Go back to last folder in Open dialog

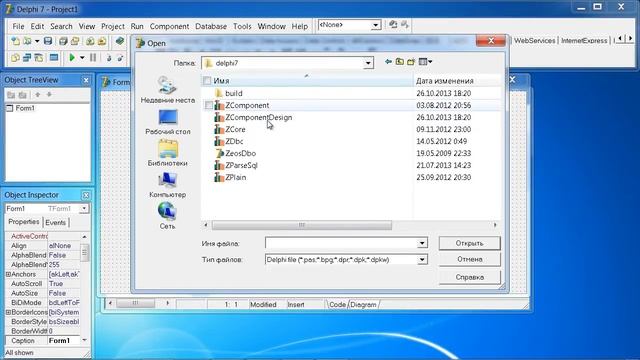[388, 62]
